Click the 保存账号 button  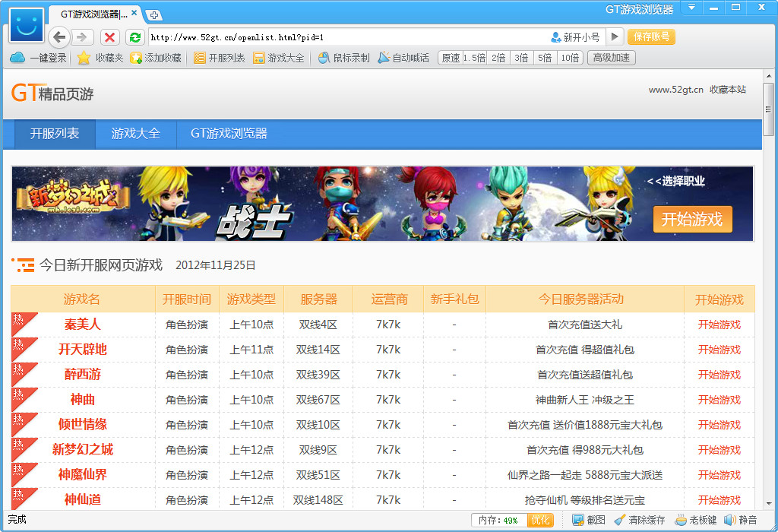(651, 36)
